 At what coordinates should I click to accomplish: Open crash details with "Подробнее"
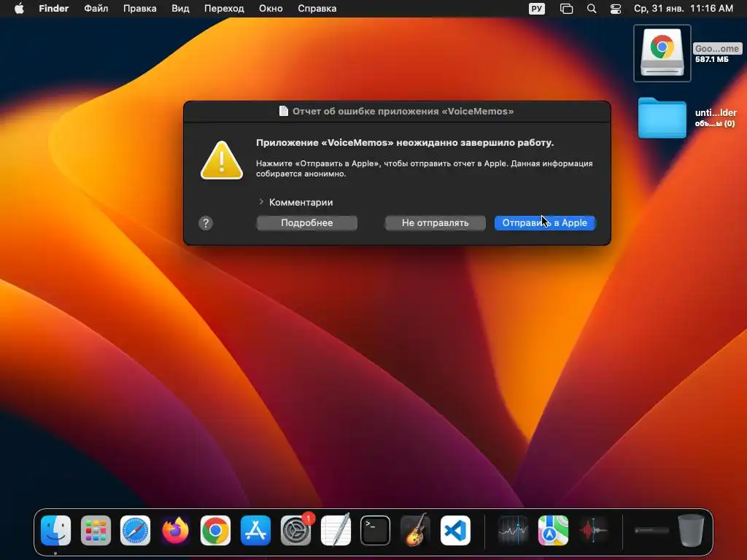[307, 223]
